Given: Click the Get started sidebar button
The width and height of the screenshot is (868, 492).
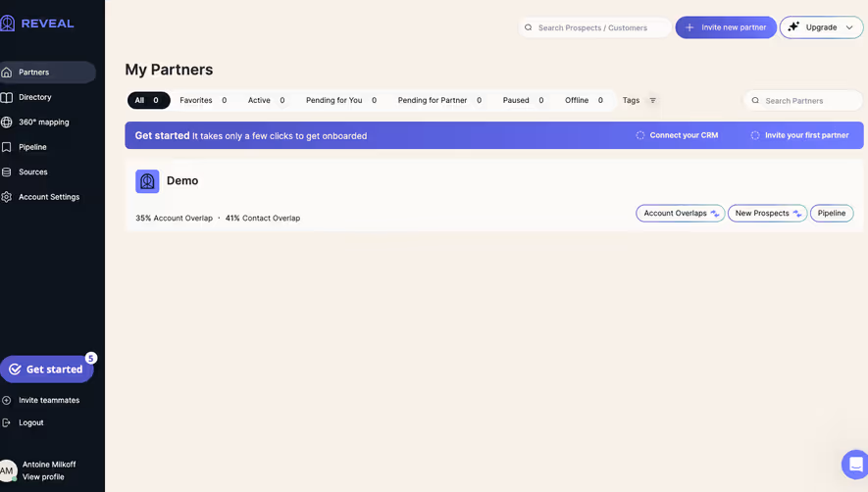Looking at the screenshot, I should pyautogui.click(x=46, y=369).
